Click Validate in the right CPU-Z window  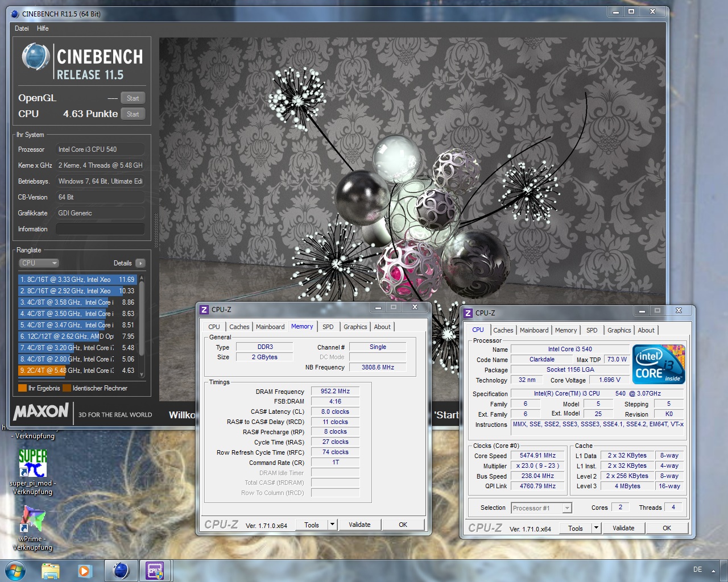[x=623, y=528]
